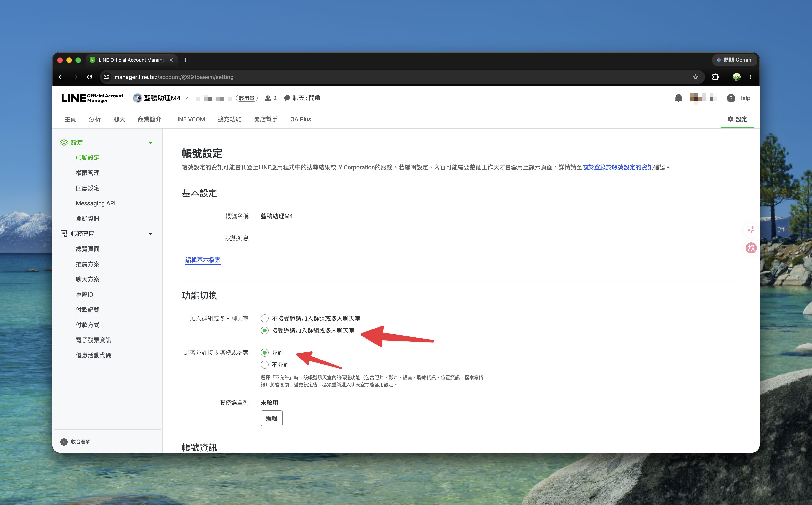Collapse sidebar with 收合選單 arrow

tap(64, 442)
